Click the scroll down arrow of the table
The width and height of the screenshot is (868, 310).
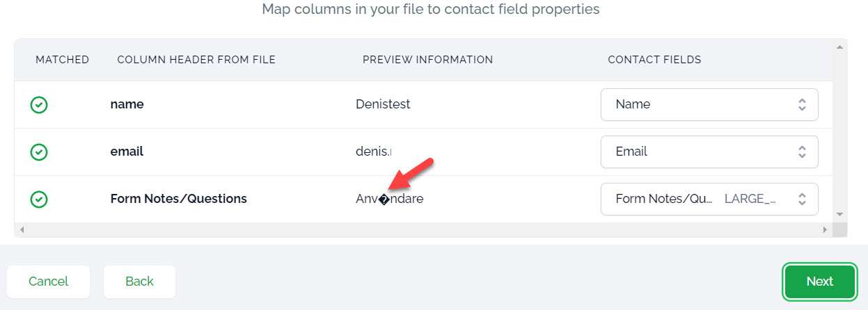pos(839,214)
